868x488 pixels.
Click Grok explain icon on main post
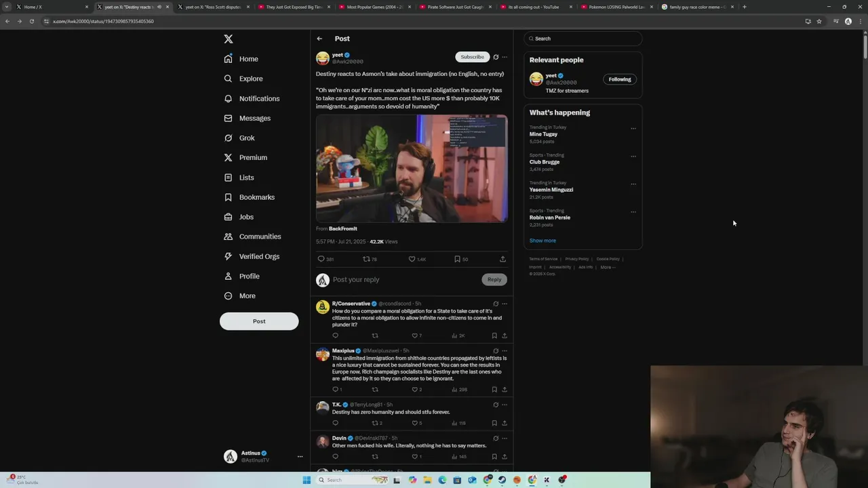[496, 57]
